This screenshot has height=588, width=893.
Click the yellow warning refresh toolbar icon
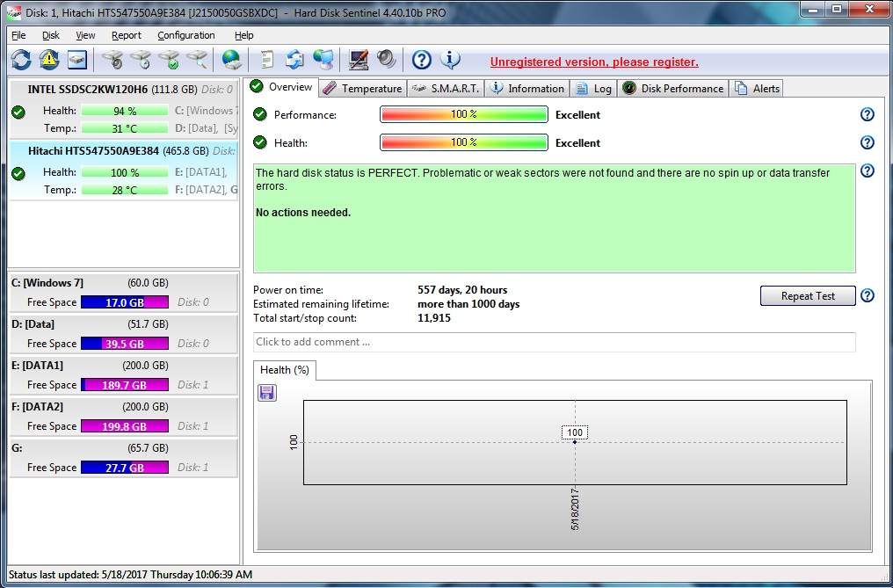tap(49, 60)
